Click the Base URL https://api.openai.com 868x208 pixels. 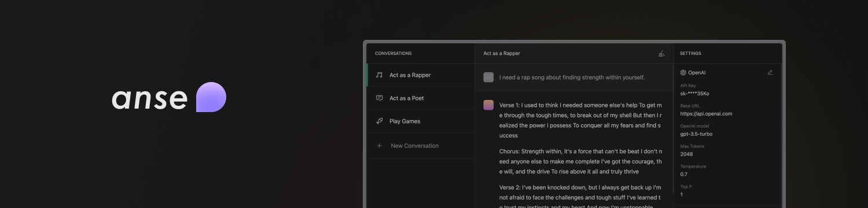(707, 114)
